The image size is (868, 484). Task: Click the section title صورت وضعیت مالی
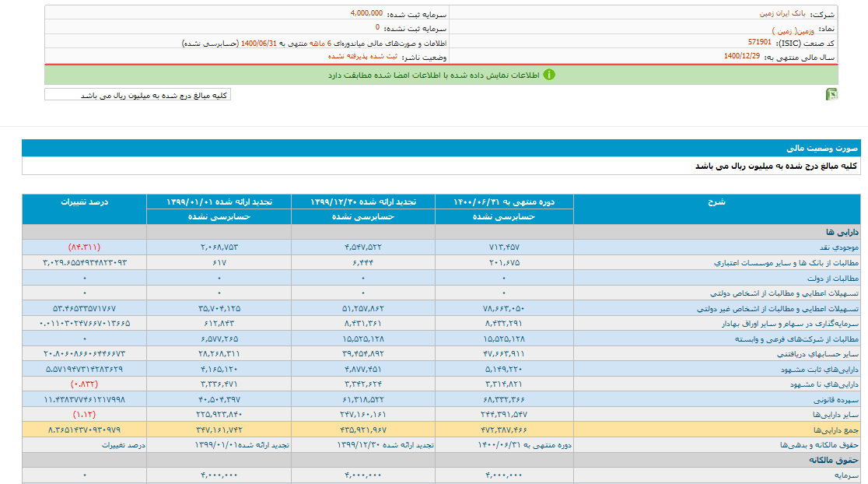[x=822, y=148]
